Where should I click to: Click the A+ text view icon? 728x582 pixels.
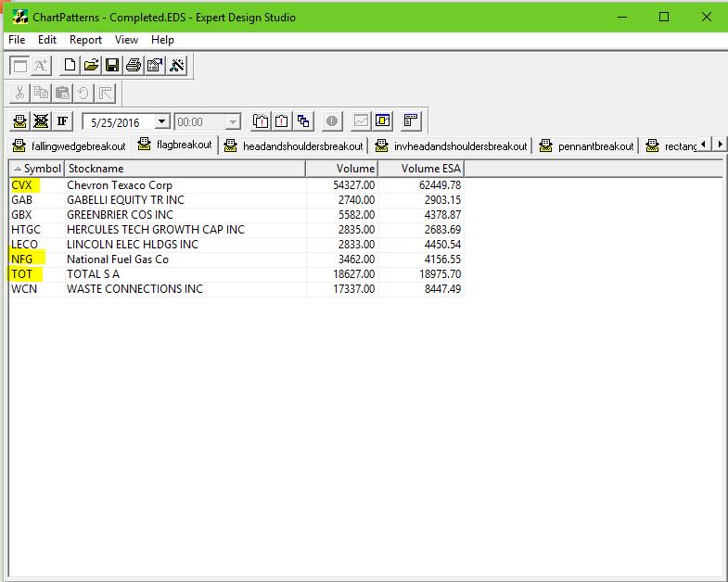(41, 66)
